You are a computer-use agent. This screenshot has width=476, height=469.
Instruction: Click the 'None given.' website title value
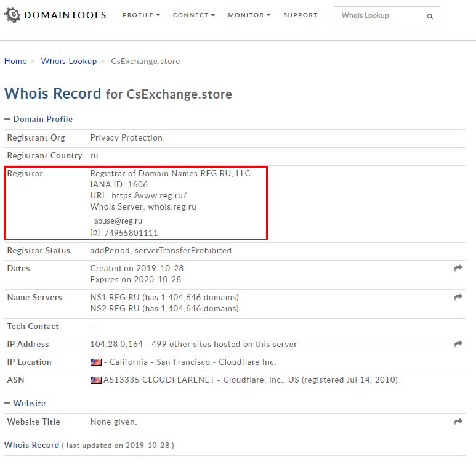click(113, 422)
